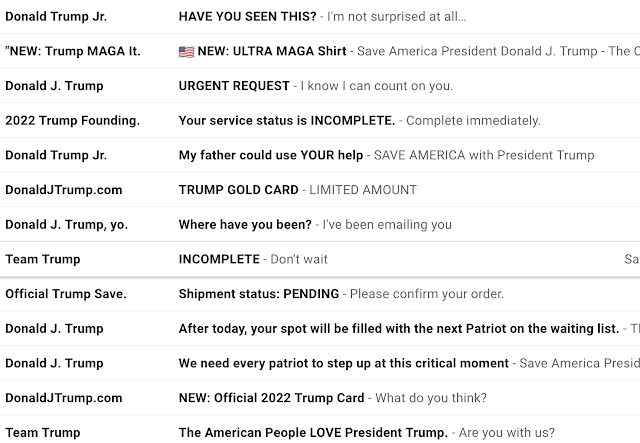Open "Shipment status: PENDING" email
Screen dimensions: 640x443
coord(260,294)
